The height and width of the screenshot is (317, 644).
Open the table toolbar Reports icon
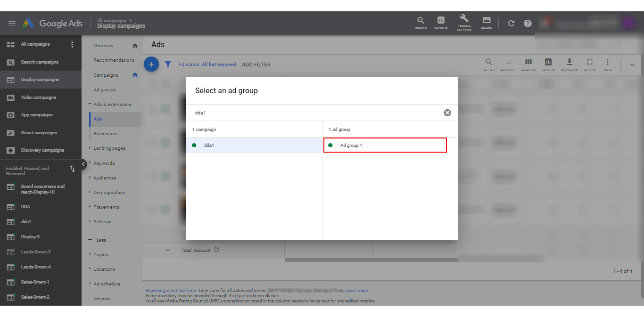click(548, 65)
